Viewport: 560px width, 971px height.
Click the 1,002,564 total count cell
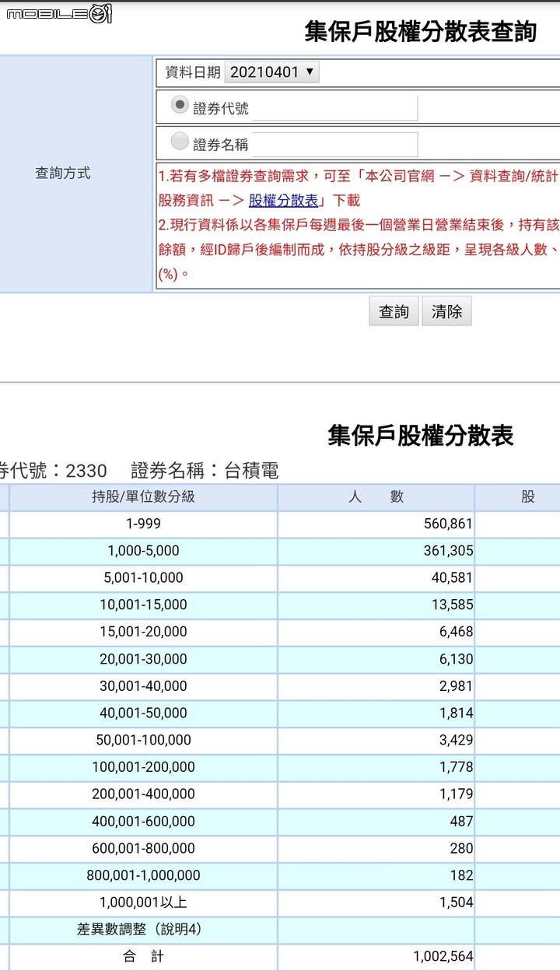point(376,956)
